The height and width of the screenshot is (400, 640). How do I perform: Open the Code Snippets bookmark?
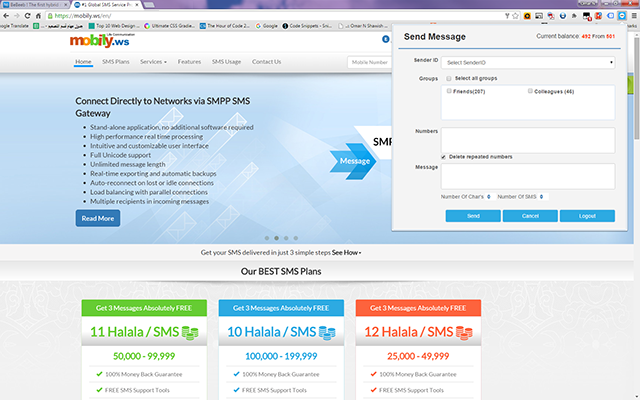(307, 26)
